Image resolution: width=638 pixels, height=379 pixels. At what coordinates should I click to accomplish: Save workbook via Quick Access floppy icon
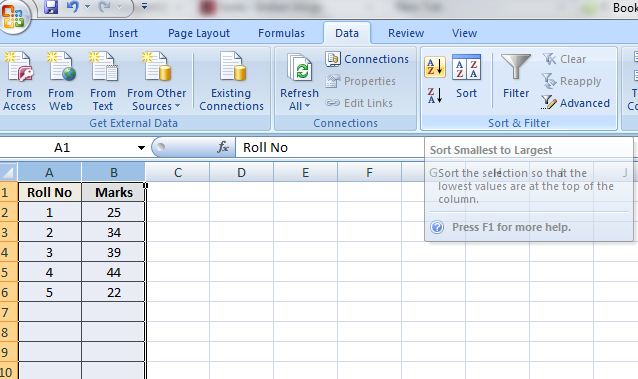51,7
